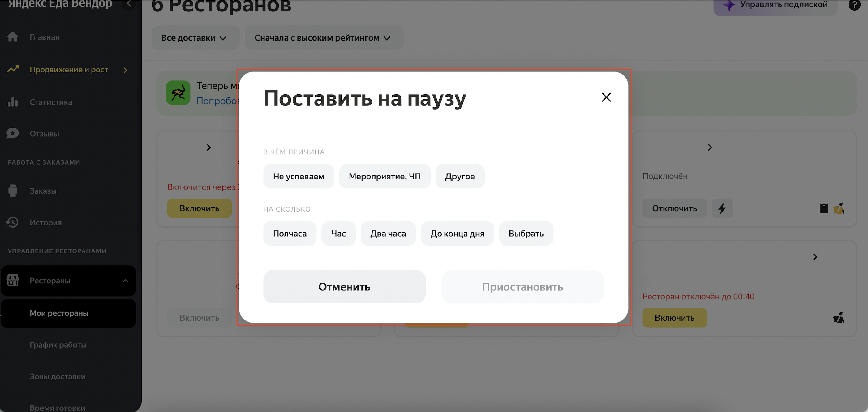Open 'Заказы' in the sidebar

pos(43,191)
